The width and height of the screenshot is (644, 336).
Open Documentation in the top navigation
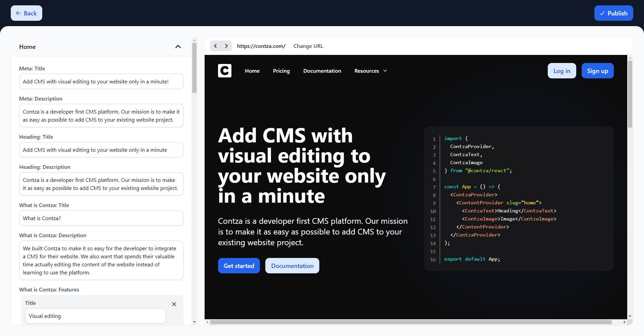(322, 71)
